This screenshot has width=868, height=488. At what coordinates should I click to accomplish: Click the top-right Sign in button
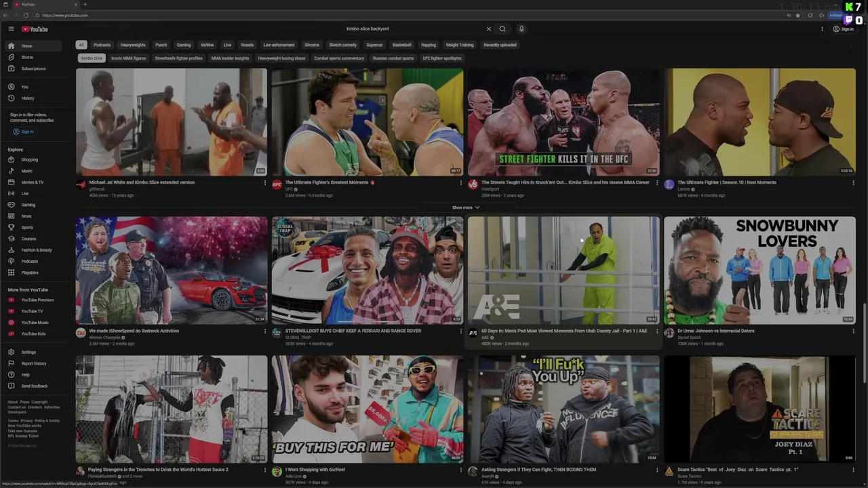point(844,29)
